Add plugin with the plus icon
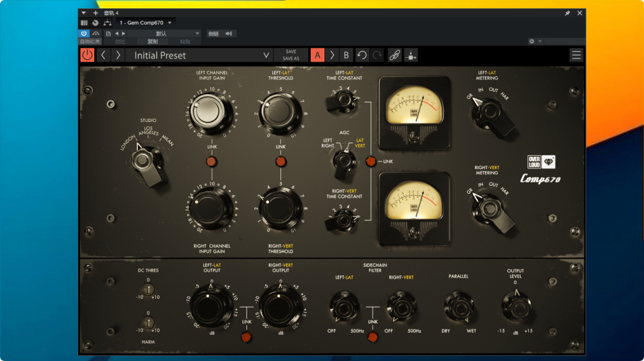 (x=96, y=13)
